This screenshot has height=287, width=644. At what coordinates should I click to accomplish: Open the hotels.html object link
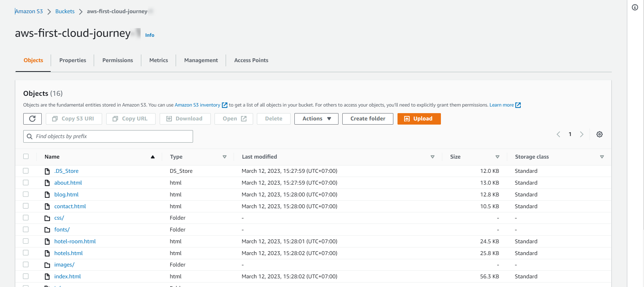[x=69, y=253]
